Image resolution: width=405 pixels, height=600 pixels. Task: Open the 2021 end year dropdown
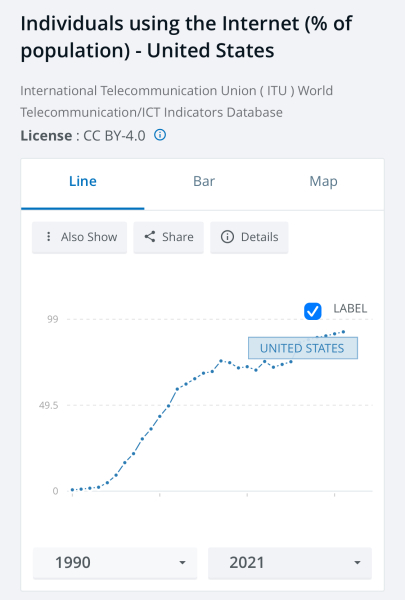tap(290, 562)
